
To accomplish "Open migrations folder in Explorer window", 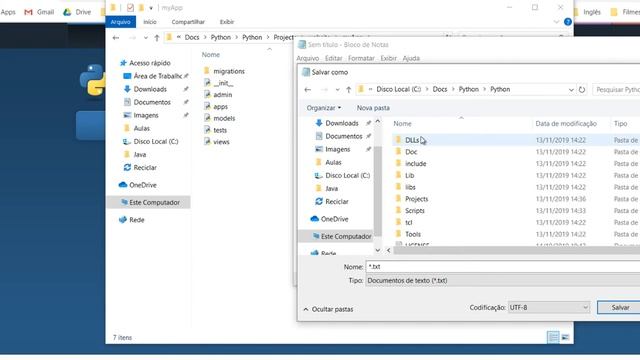I will pos(229,71).
